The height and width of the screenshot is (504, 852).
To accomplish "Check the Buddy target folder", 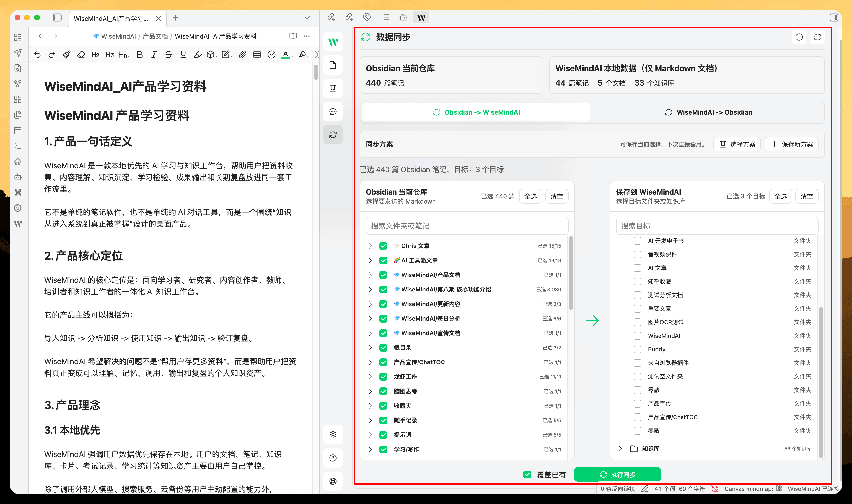I will tap(637, 349).
